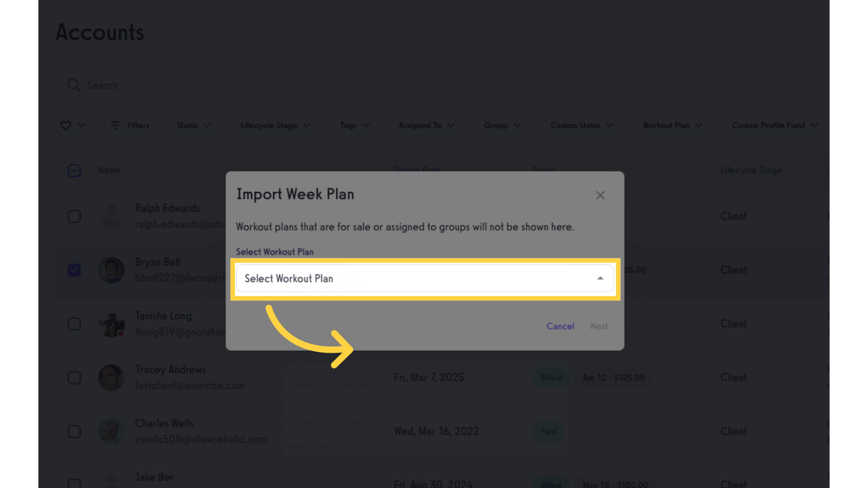Open the Select Workout Plan dropdown

[x=424, y=278]
